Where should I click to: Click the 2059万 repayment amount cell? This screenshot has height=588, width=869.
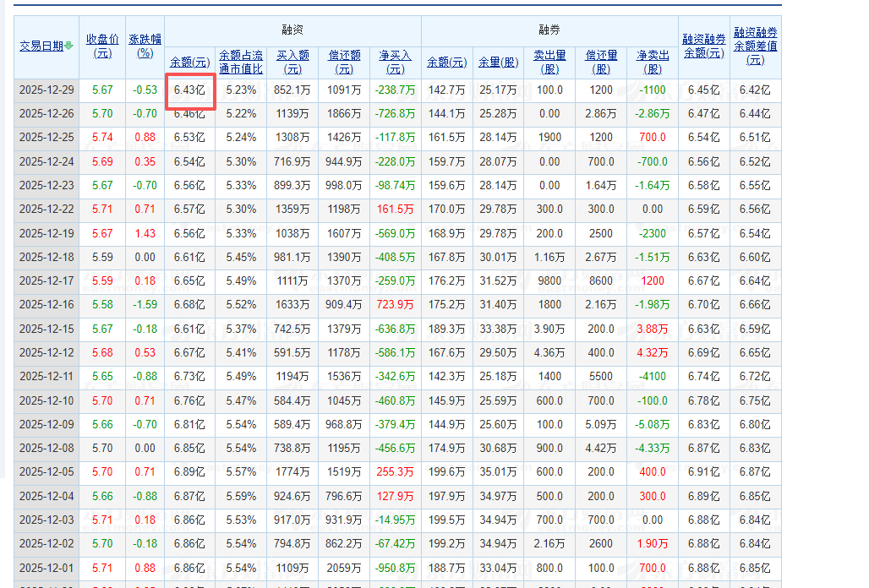click(344, 569)
